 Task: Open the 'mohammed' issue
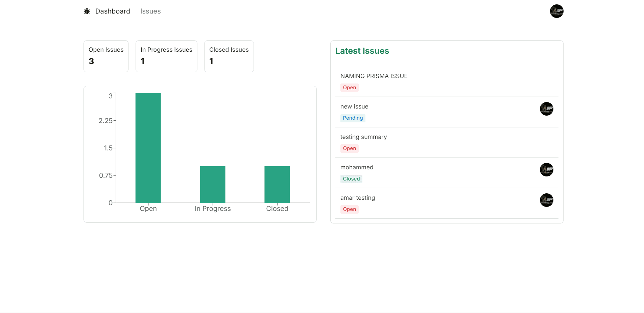click(357, 167)
